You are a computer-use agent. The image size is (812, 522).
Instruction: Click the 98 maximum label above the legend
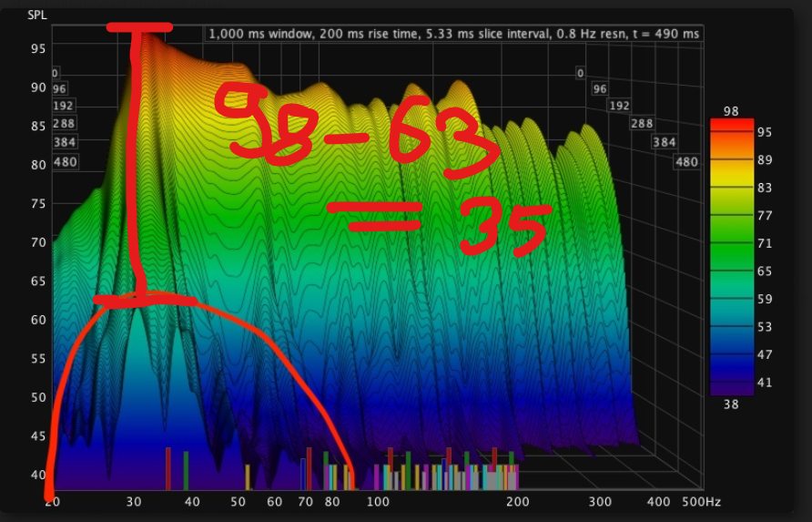tap(731, 110)
